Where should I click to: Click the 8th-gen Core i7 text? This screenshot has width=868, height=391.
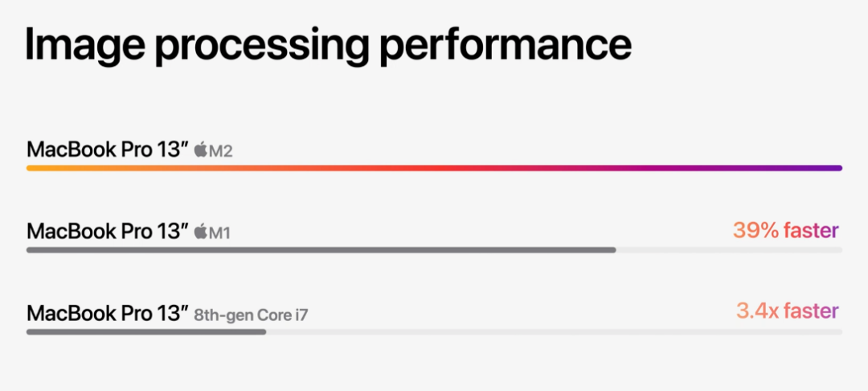[252, 315]
